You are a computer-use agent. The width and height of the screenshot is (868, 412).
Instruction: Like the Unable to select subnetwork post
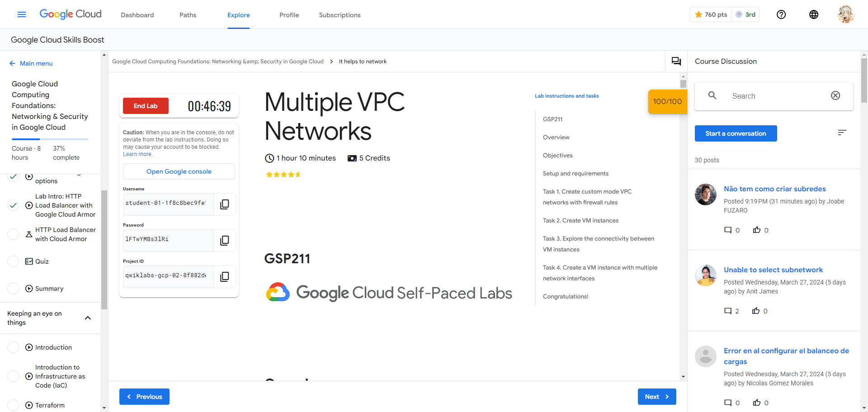point(756,311)
